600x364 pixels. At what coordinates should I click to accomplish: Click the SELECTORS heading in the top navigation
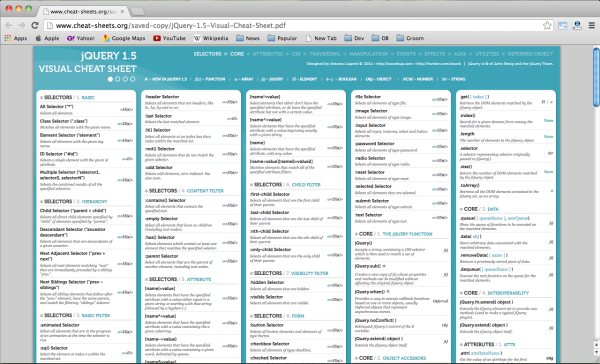tap(207, 54)
